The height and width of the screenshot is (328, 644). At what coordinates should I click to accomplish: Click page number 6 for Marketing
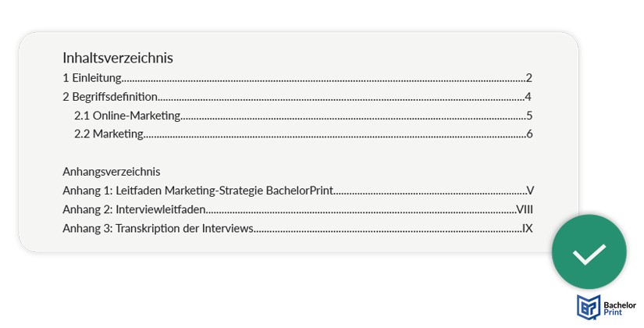tap(529, 134)
